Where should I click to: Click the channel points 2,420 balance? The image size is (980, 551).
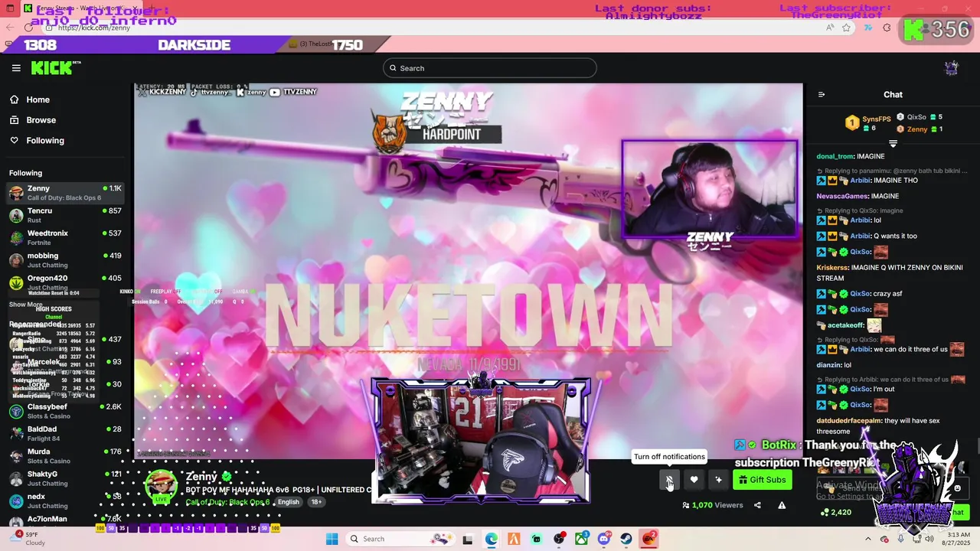coord(835,512)
